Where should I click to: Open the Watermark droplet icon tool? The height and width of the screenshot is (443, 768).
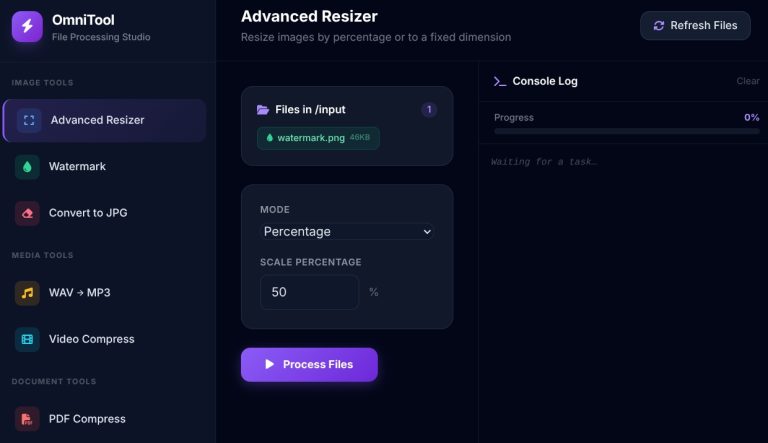[27, 167]
